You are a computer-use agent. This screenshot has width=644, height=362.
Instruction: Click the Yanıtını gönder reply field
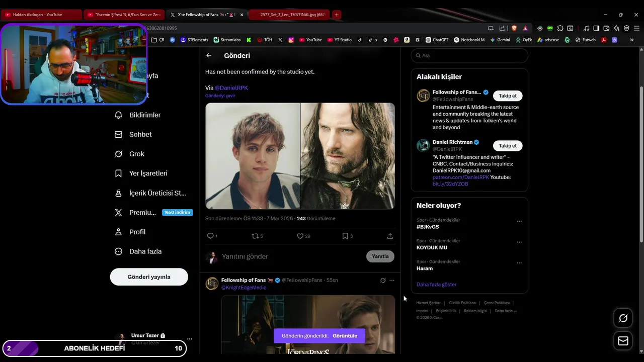click(x=292, y=256)
